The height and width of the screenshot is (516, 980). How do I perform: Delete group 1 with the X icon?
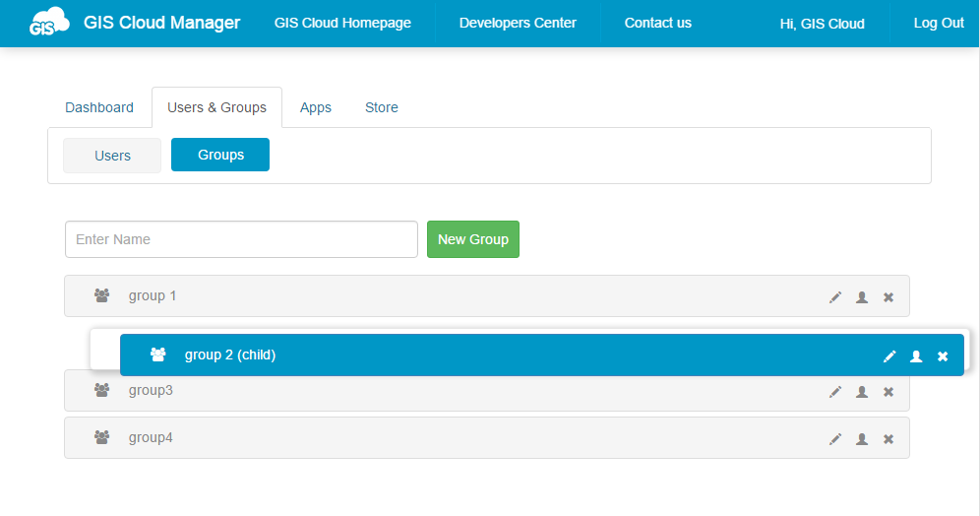(888, 297)
